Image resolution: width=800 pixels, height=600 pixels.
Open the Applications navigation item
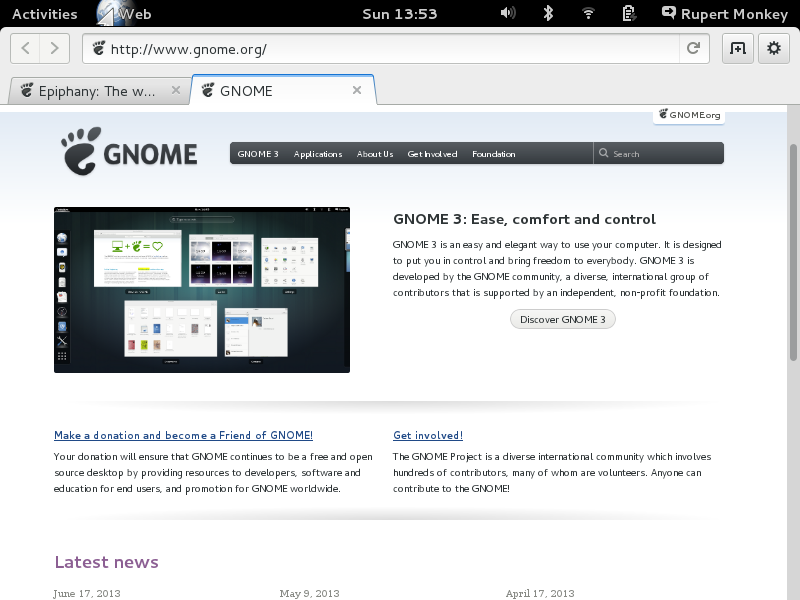(x=318, y=154)
